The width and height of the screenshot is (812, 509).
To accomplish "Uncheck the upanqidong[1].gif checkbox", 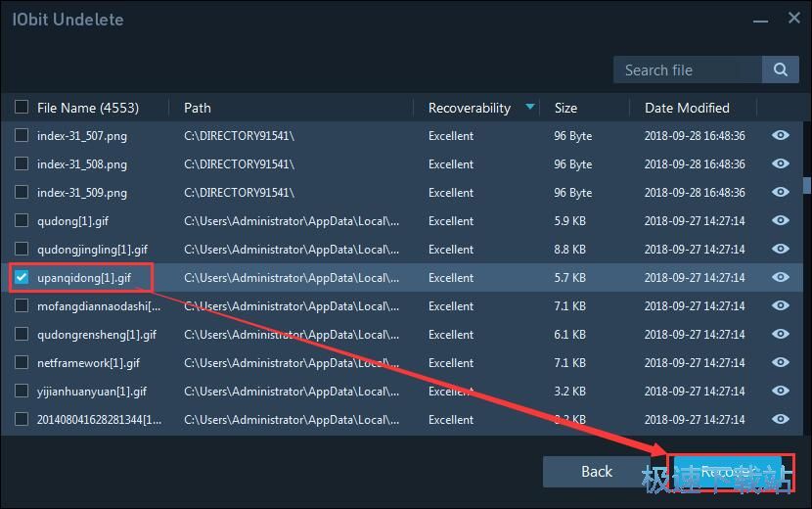I will click(x=22, y=278).
